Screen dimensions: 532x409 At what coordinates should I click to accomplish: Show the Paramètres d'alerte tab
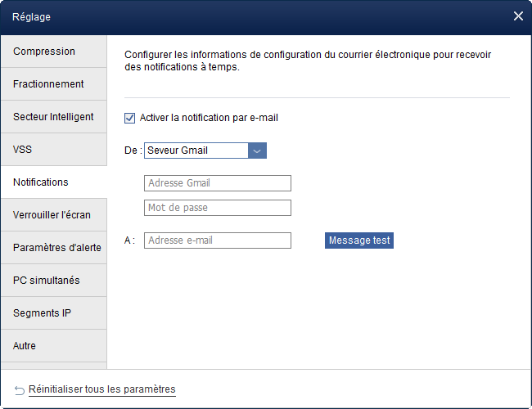click(53, 248)
